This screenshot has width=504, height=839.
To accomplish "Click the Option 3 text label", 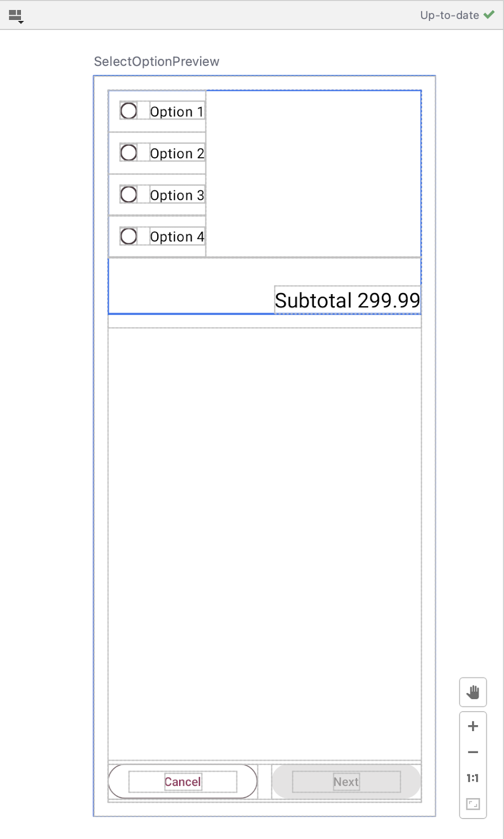I will (177, 196).
